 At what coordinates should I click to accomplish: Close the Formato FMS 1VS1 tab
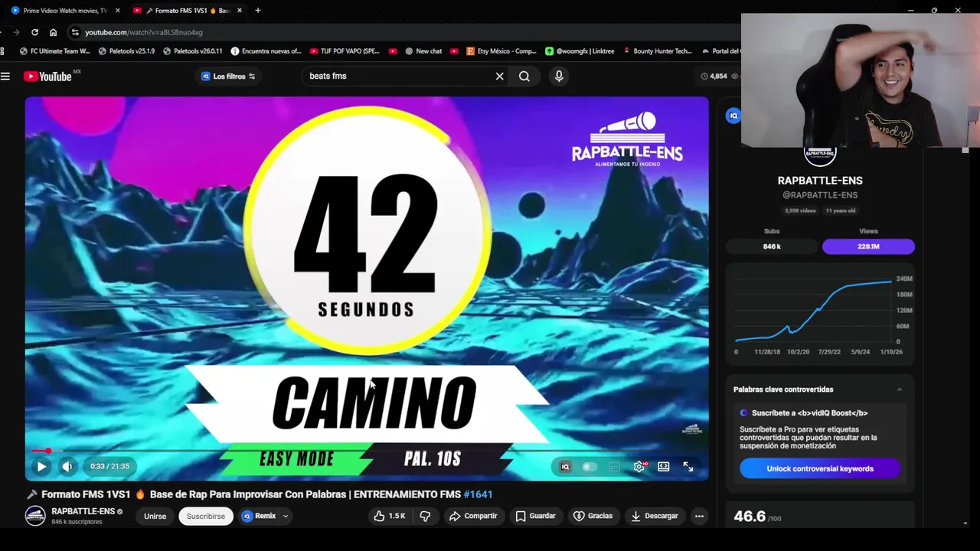tap(240, 11)
